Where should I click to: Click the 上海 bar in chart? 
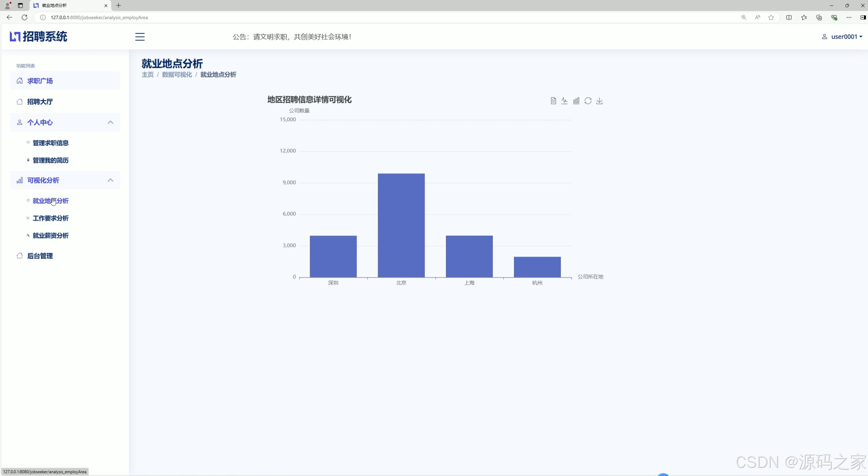point(469,257)
